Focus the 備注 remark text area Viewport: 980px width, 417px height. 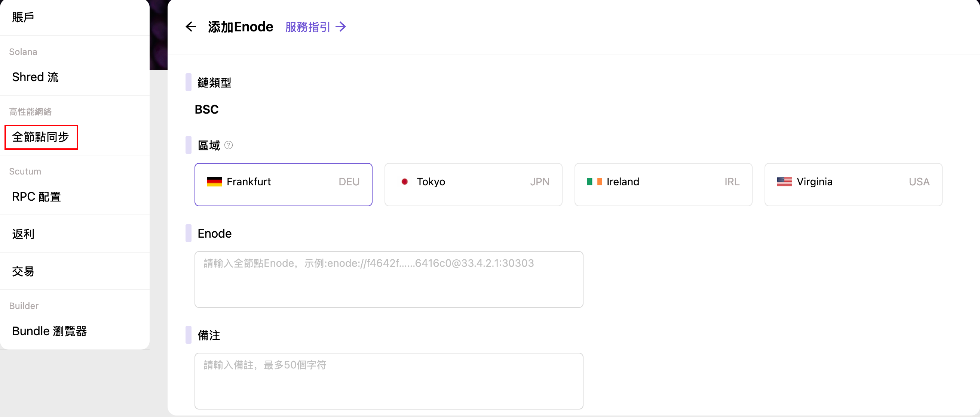388,381
